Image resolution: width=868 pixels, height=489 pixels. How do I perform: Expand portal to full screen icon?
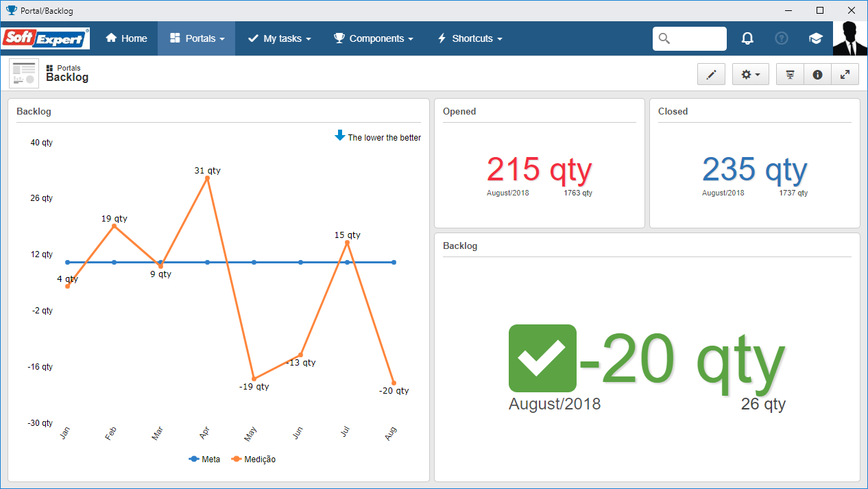tap(845, 74)
